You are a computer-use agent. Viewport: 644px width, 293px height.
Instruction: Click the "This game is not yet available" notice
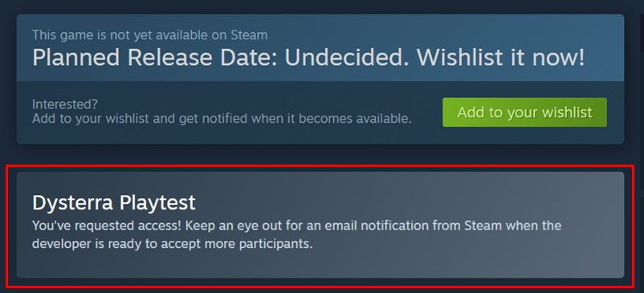tap(149, 35)
